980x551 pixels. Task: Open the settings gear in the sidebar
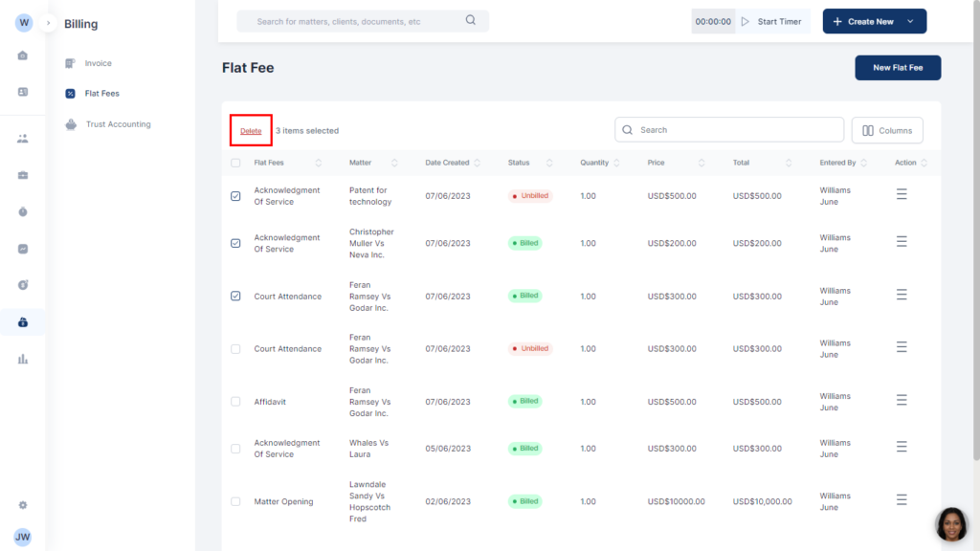[23, 505]
